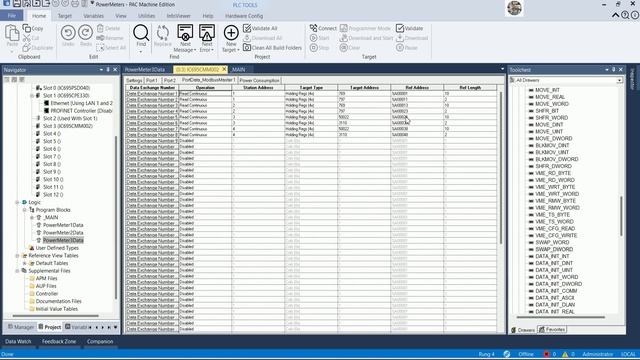
Task: Open the Navigator panel options dropdown
Action: point(101,70)
